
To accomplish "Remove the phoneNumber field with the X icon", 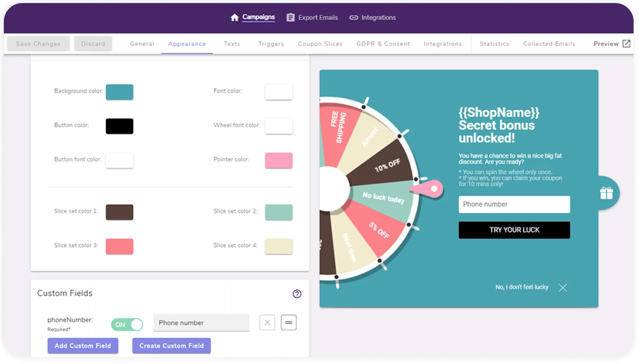I will pos(267,323).
